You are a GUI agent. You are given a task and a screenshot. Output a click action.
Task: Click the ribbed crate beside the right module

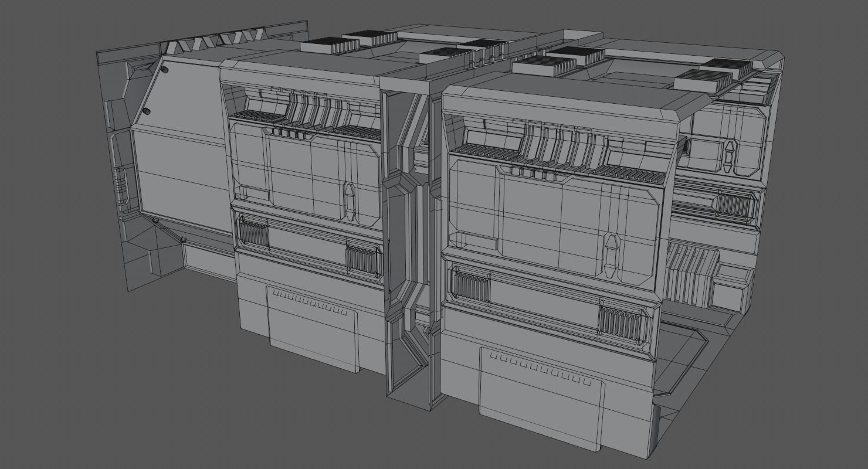tap(691, 274)
